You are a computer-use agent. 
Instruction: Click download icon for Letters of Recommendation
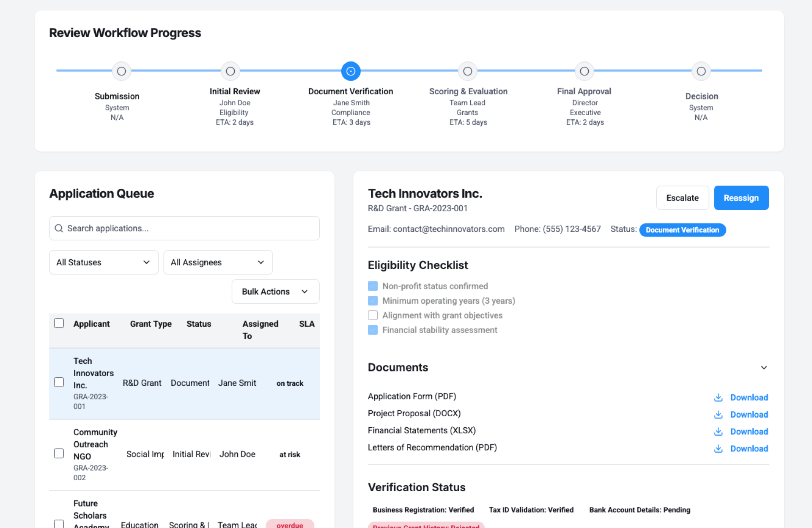718,448
